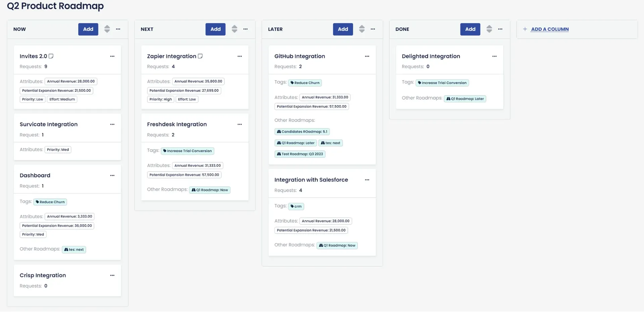Click the ADD A COLUMN link

coord(550,29)
